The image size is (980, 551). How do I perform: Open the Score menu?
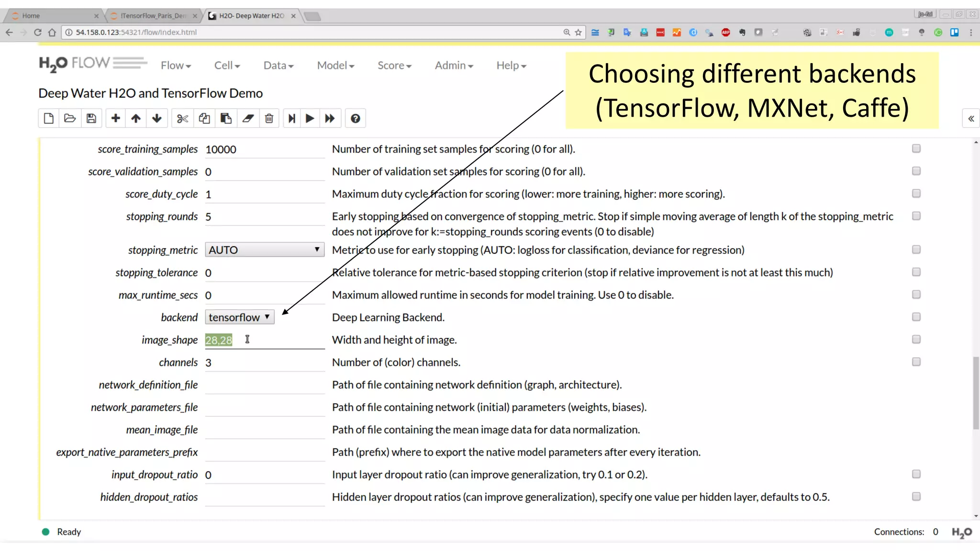(x=394, y=66)
